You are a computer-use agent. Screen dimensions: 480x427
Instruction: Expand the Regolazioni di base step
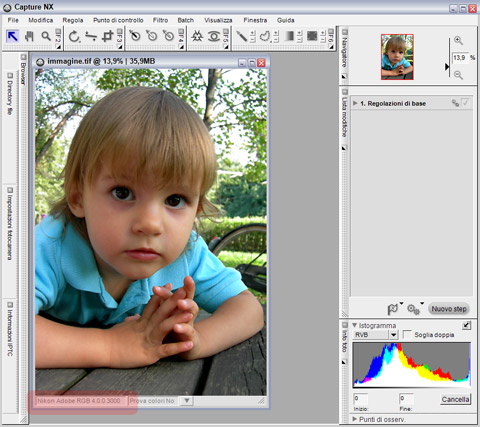pyautogui.click(x=355, y=103)
